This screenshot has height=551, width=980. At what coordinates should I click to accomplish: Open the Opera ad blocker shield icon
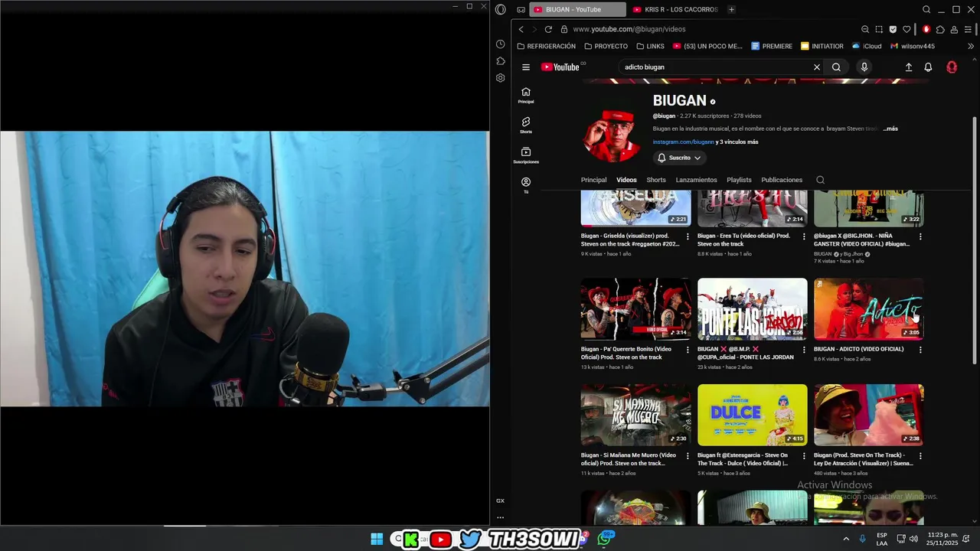coord(893,29)
